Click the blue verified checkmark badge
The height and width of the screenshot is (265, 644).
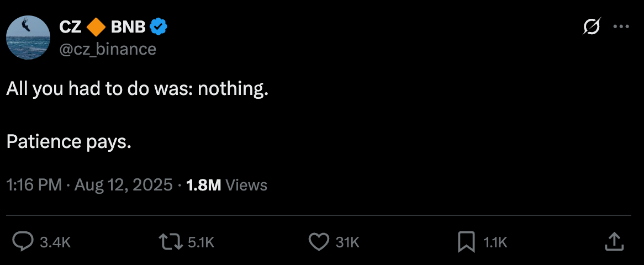coord(160,26)
